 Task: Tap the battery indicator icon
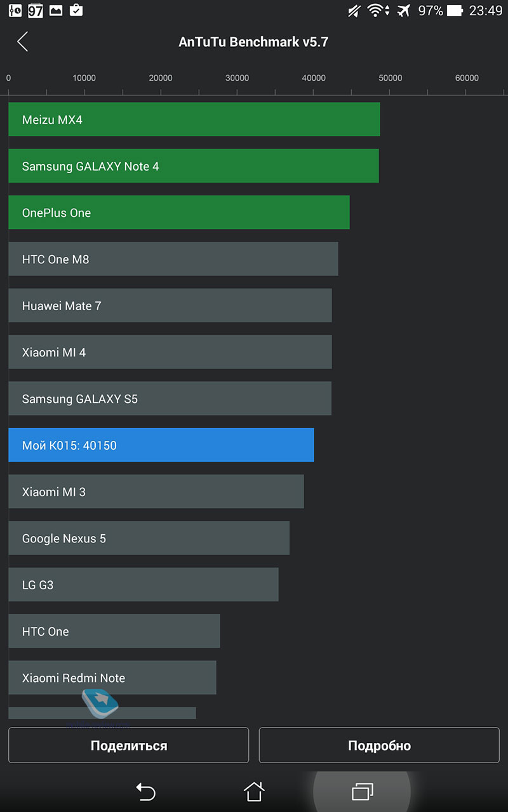455,11
